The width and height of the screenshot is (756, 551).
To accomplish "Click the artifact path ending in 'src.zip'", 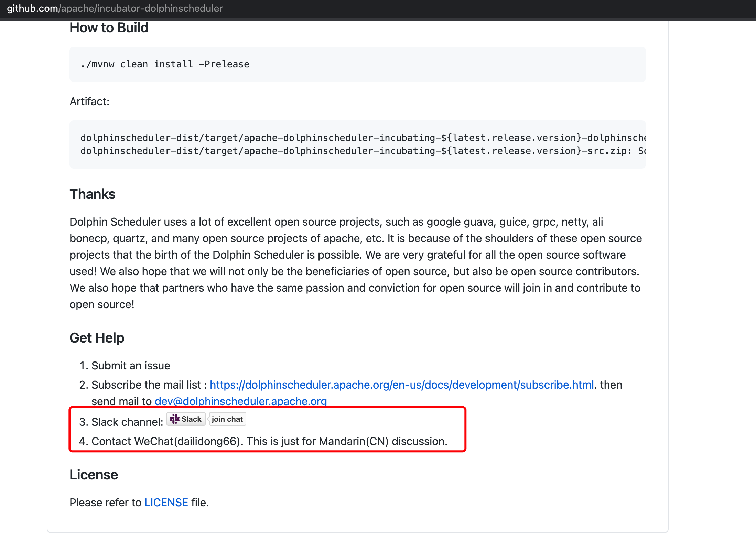I will tap(363, 151).
